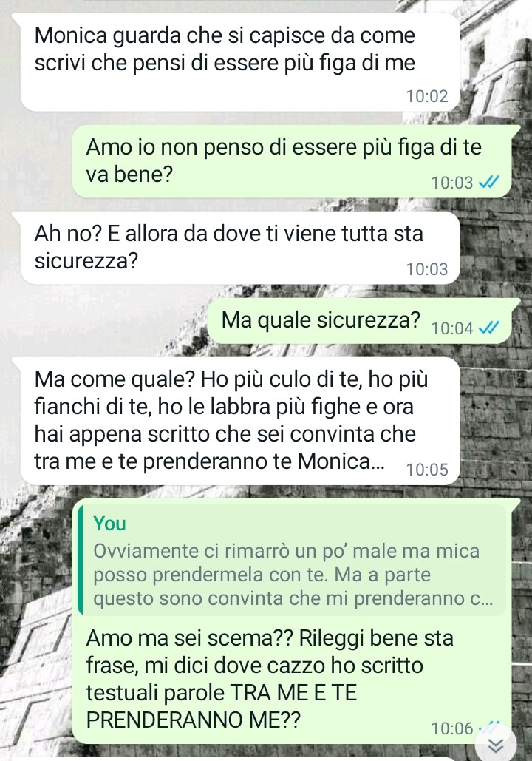Tap the 10:02 timestamp
The image size is (532, 761).
point(427,96)
